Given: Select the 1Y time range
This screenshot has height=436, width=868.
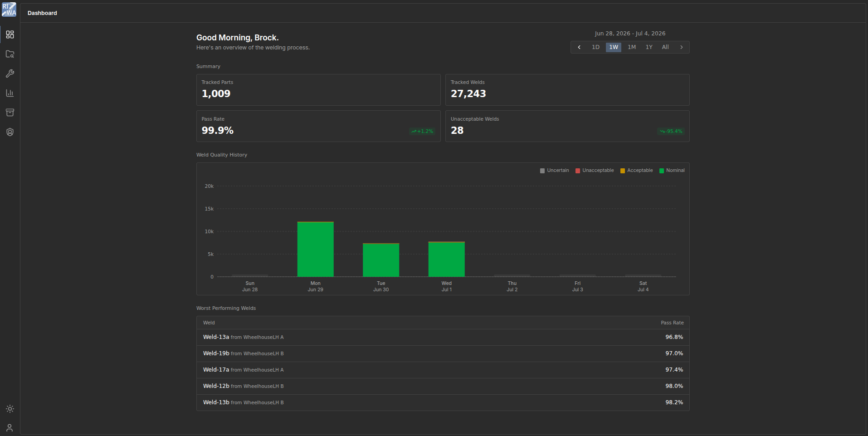Looking at the screenshot, I should click(649, 47).
